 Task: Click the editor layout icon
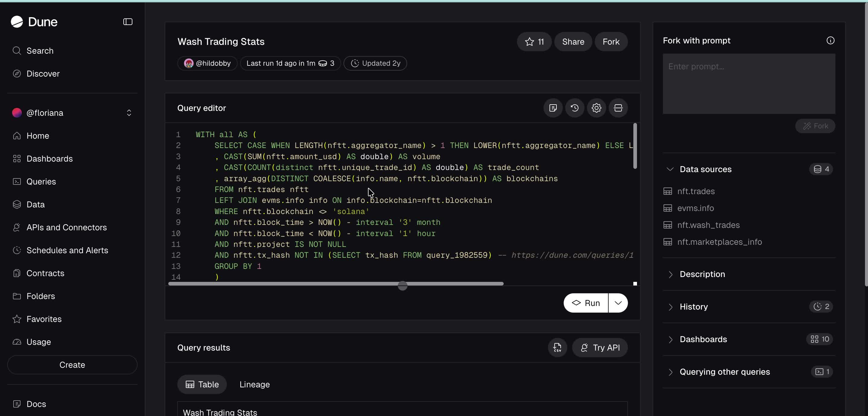[618, 108]
